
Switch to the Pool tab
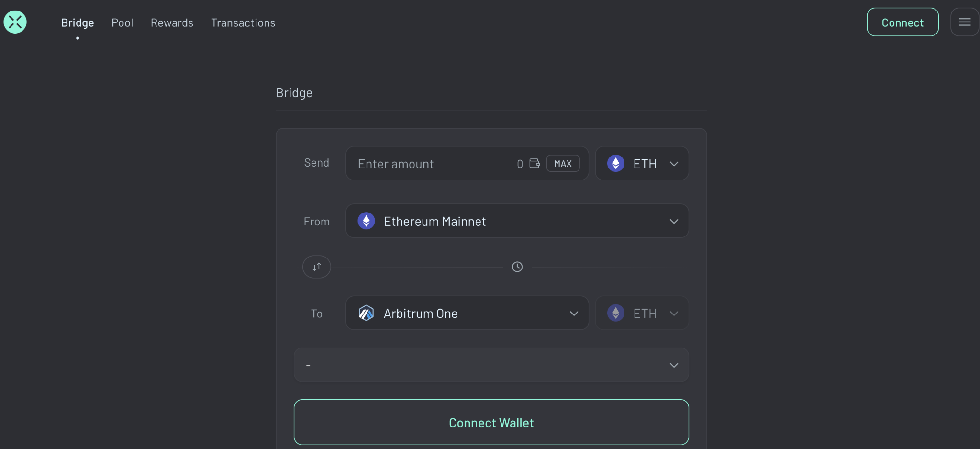coord(122,23)
